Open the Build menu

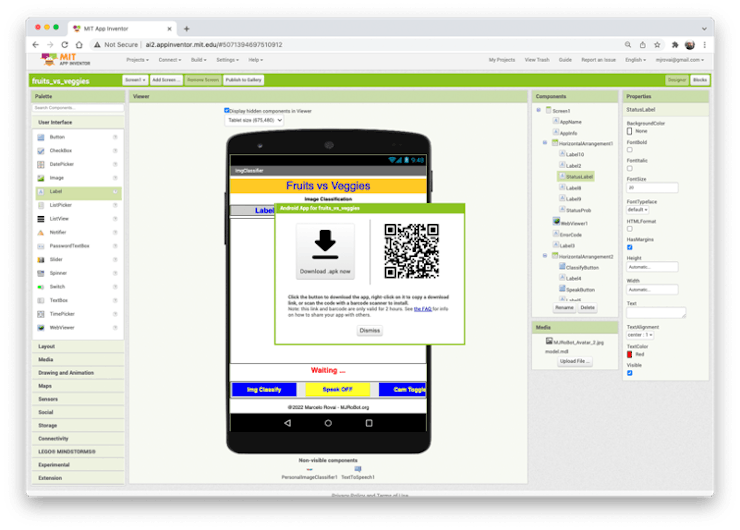(x=199, y=60)
